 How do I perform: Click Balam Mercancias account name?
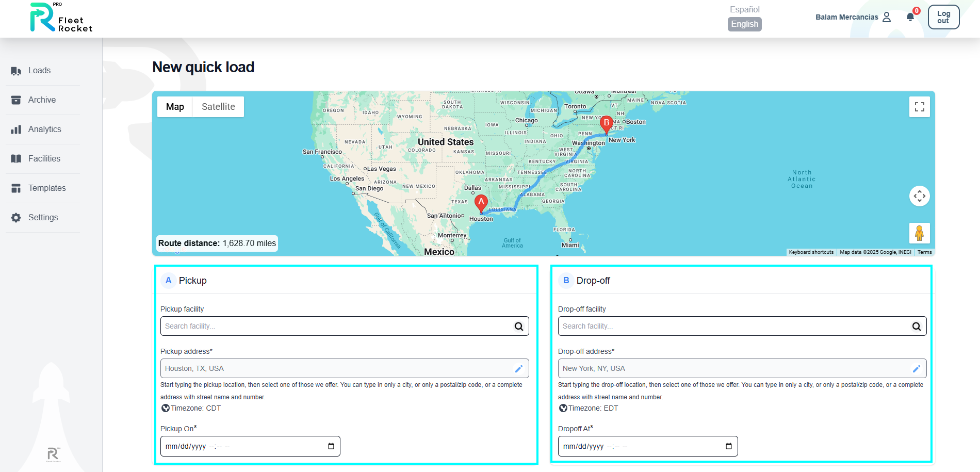point(846,17)
